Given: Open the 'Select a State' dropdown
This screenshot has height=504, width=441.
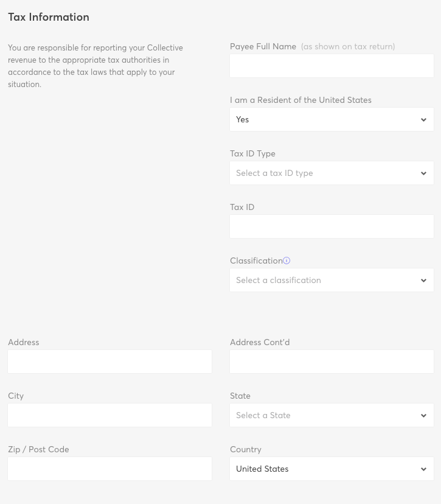Looking at the screenshot, I should point(322,416).
